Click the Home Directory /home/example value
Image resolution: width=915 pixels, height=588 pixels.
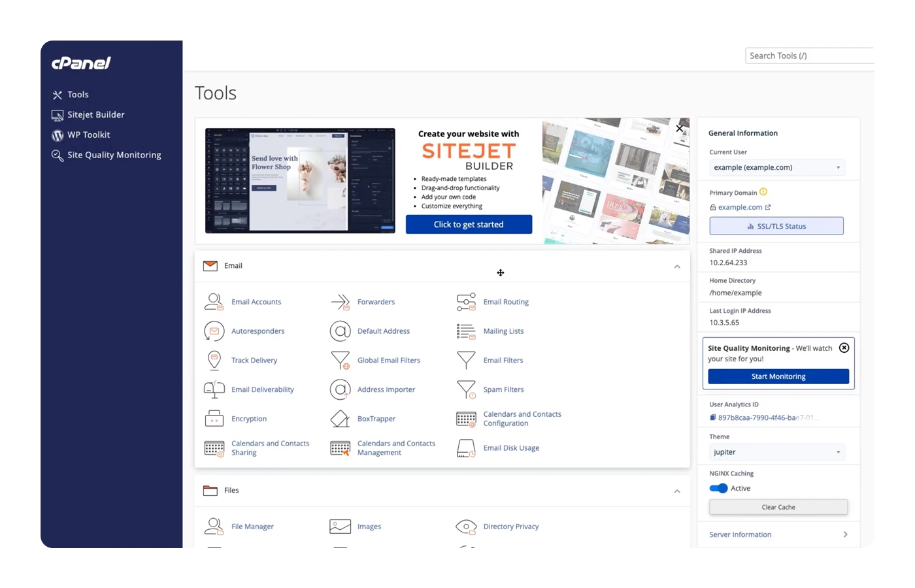[x=736, y=293]
